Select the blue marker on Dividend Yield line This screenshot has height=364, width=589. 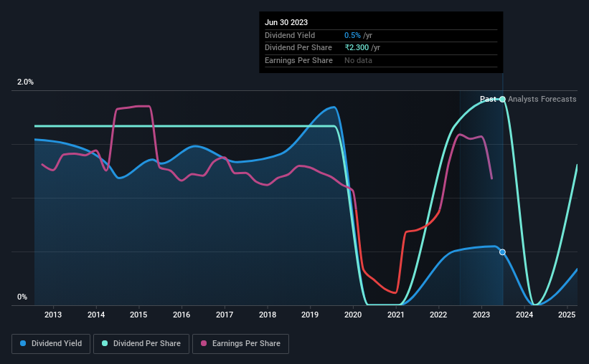point(502,252)
